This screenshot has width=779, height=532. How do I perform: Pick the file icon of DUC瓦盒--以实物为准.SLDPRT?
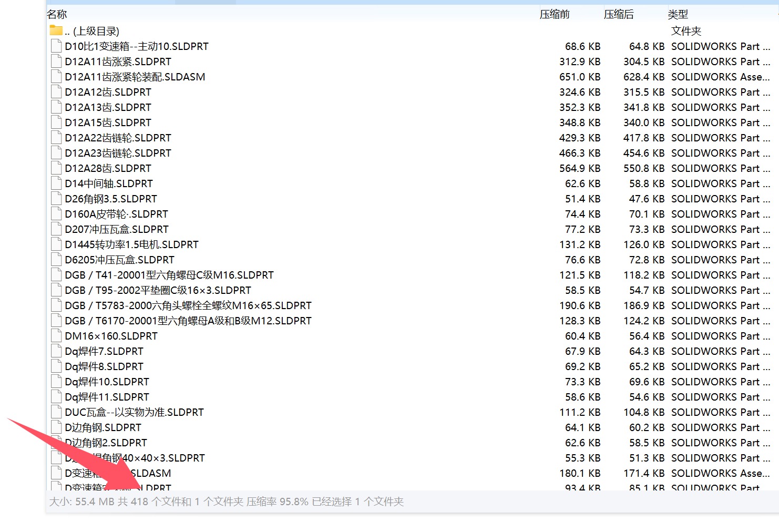coord(56,412)
